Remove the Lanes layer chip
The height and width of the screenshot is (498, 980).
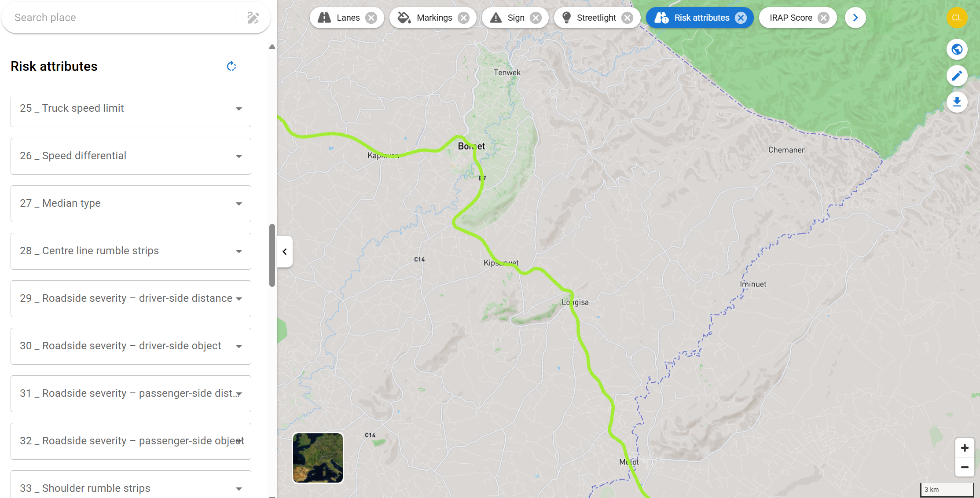(371, 18)
